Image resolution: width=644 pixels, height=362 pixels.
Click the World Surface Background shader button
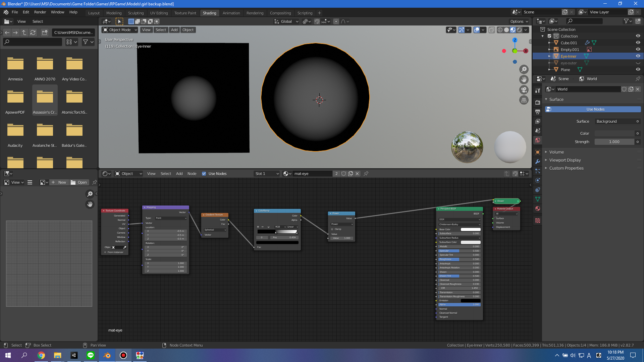tap(618, 121)
